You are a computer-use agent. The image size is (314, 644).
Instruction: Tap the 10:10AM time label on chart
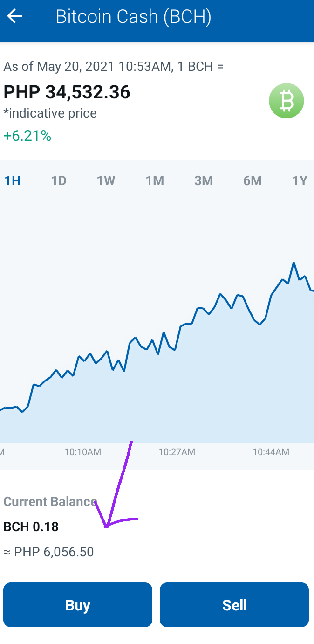coord(83,452)
